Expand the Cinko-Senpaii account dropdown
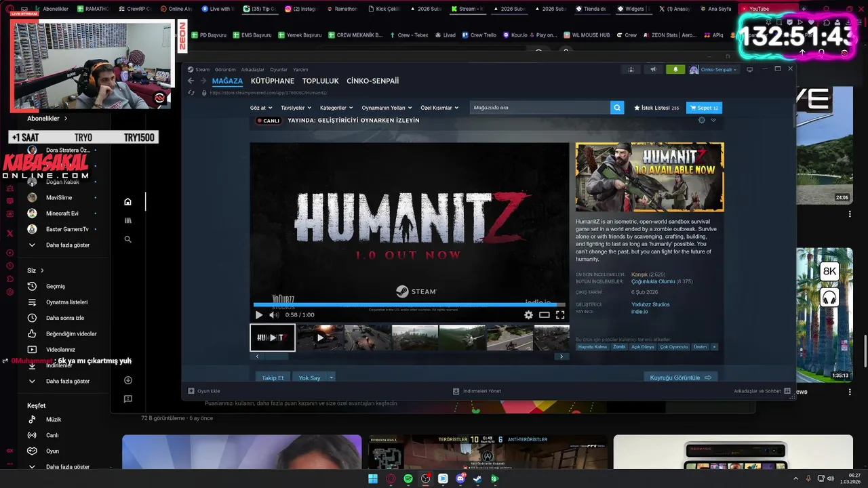Image resolution: width=868 pixels, height=488 pixels. click(713, 69)
